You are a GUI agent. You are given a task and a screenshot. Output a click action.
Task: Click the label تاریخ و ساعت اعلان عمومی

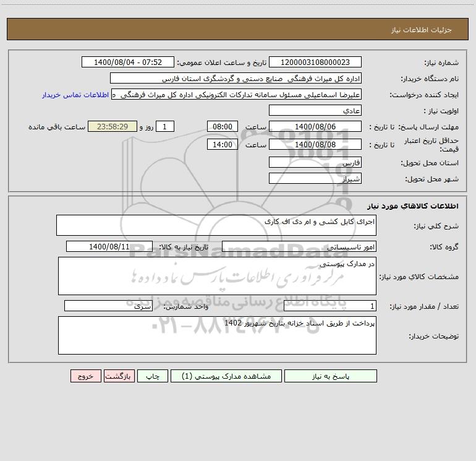point(222,62)
